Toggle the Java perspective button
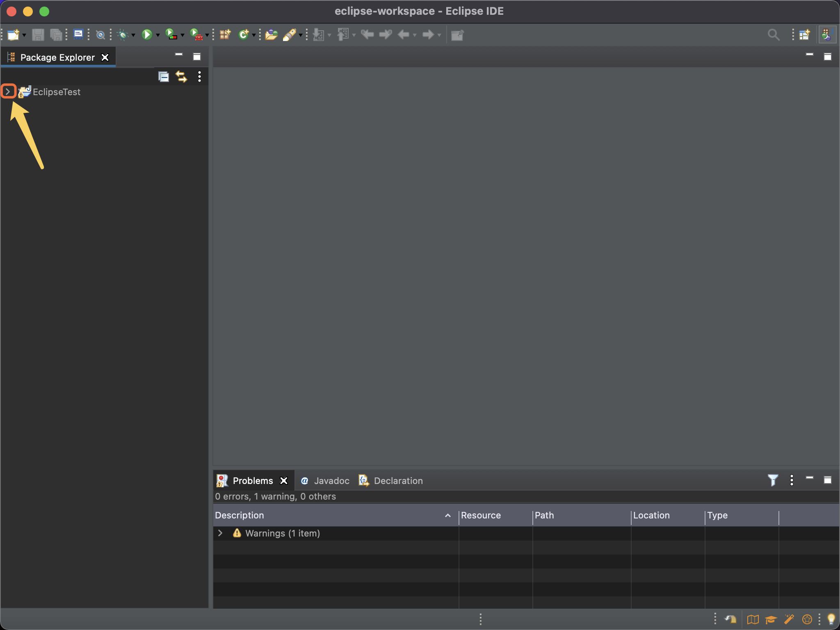The image size is (840, 630). tap(826, 35)
